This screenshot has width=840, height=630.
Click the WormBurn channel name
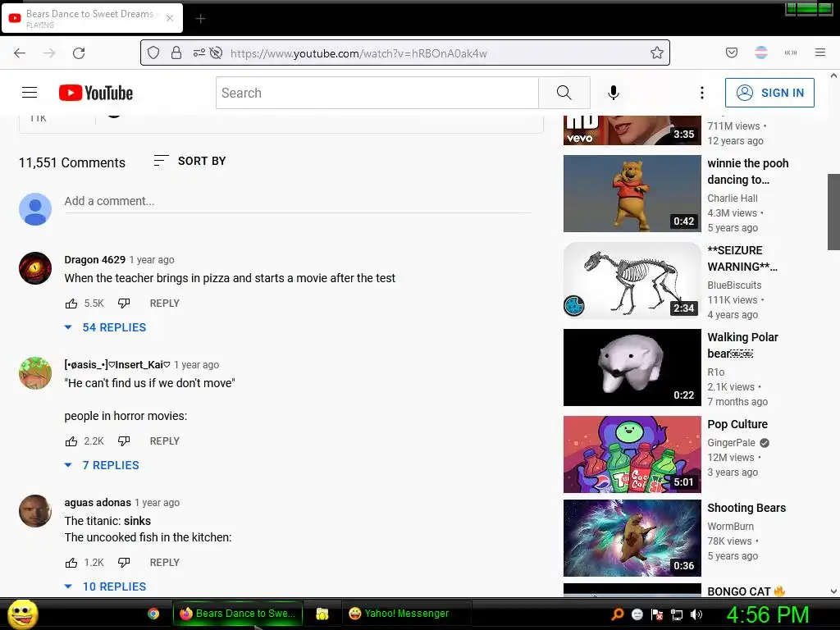click(x=730, y=526)
